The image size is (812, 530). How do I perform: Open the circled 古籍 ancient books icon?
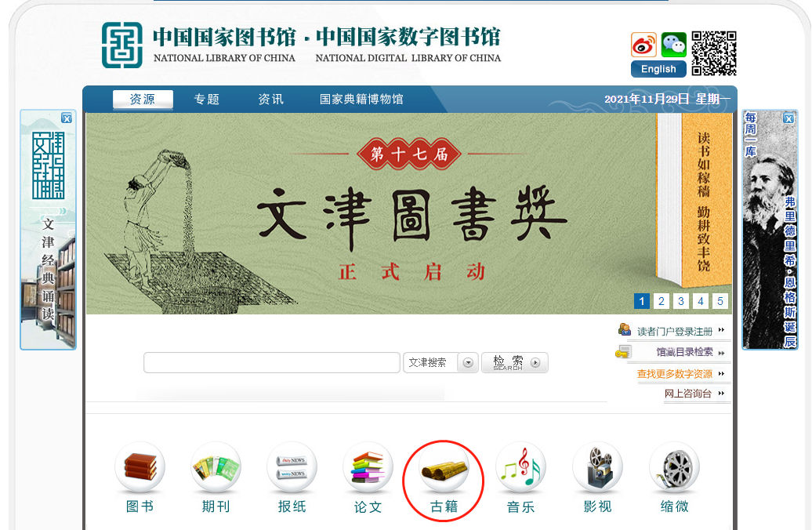tap(444, 467)
